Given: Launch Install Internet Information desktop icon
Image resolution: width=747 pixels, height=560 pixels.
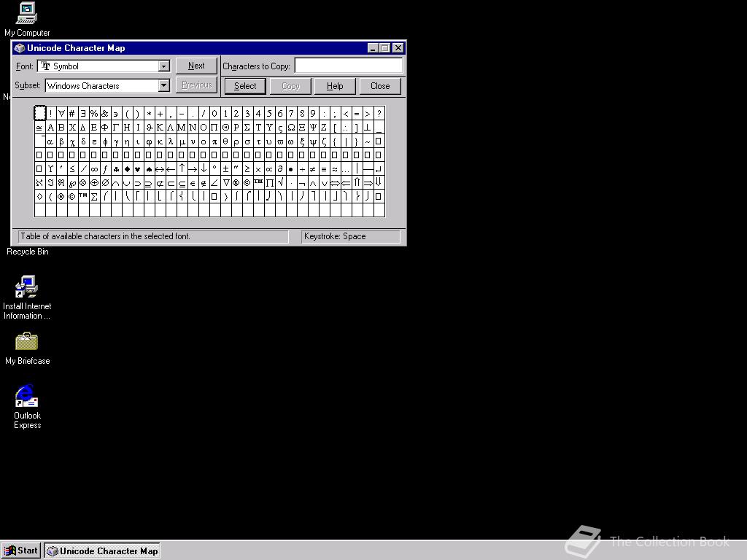Looking at the screenshot, I should pyautogui.click(x=27, y=286).
